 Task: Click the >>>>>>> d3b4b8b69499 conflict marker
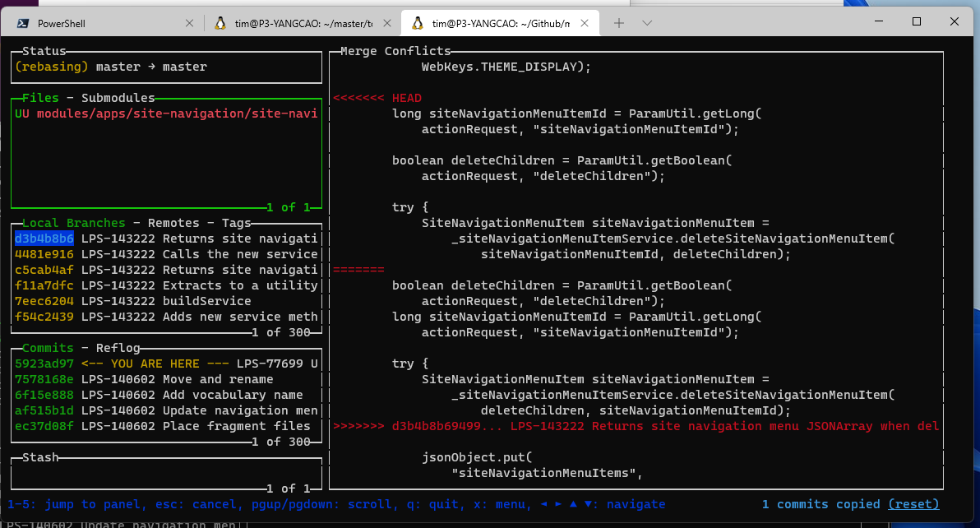(x=636, y=426)
